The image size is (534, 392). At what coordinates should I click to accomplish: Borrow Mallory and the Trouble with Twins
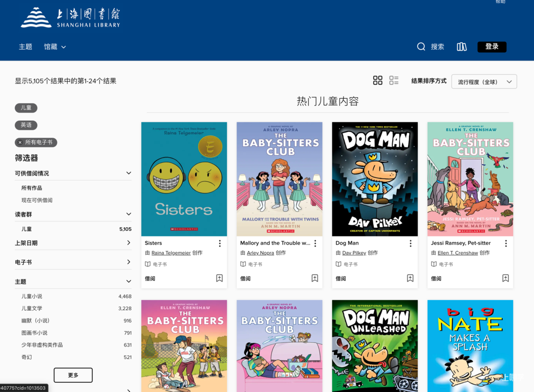tap(245, 278)
